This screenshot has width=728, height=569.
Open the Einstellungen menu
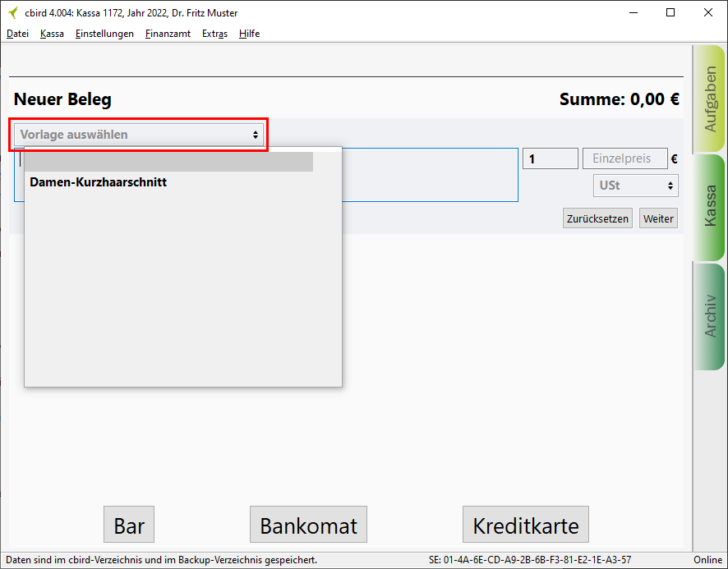(104, 34)
